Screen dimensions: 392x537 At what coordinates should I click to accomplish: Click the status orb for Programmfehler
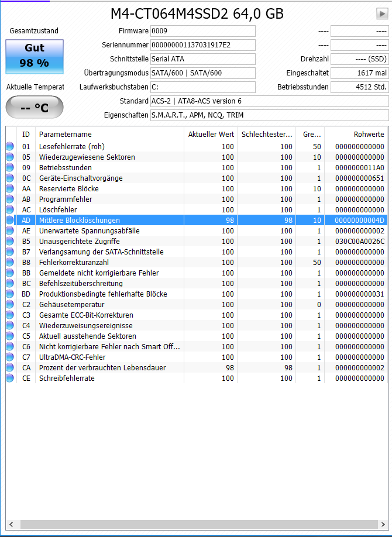click(x=10, y=199)
